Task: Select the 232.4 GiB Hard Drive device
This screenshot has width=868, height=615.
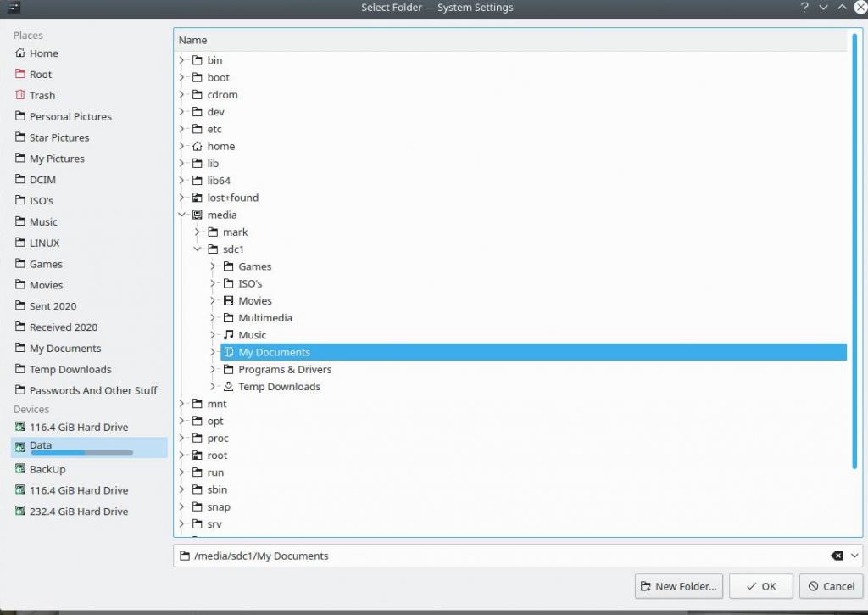Action: 79,512
